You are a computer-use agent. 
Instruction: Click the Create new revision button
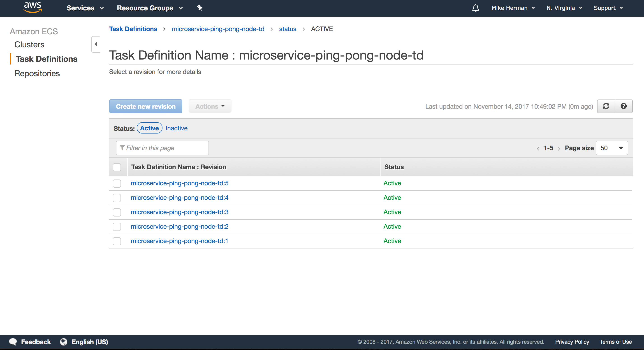point(146,106)
